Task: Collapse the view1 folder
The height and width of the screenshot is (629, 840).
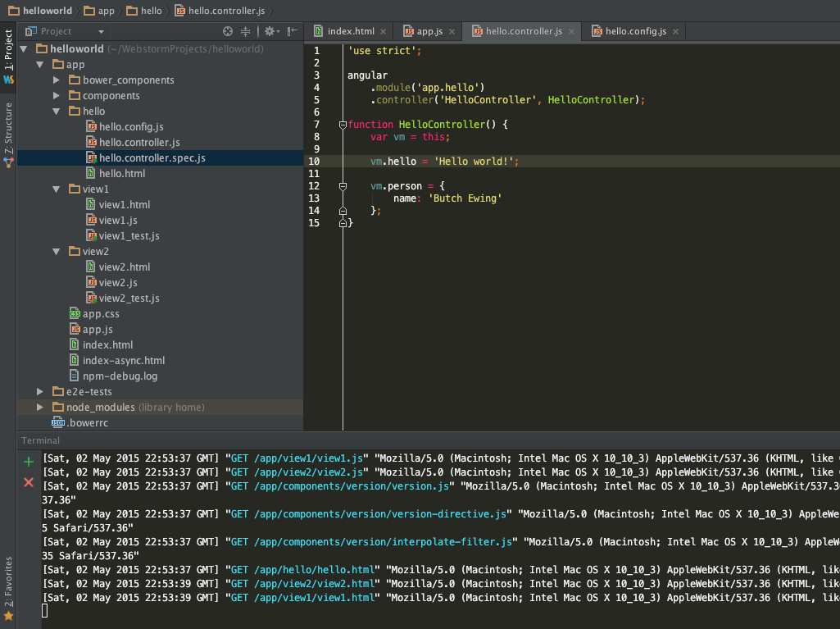Action: [57, 189]
